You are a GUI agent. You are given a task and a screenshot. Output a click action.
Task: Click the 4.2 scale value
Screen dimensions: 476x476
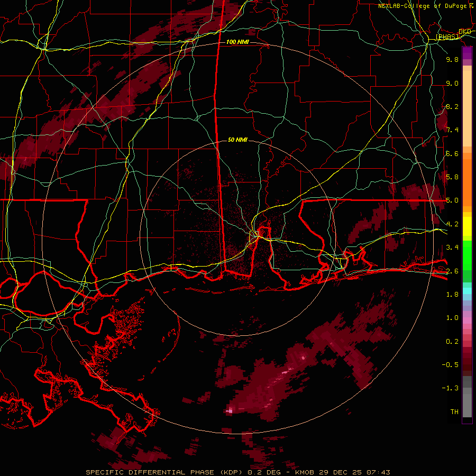pos(452,224)
